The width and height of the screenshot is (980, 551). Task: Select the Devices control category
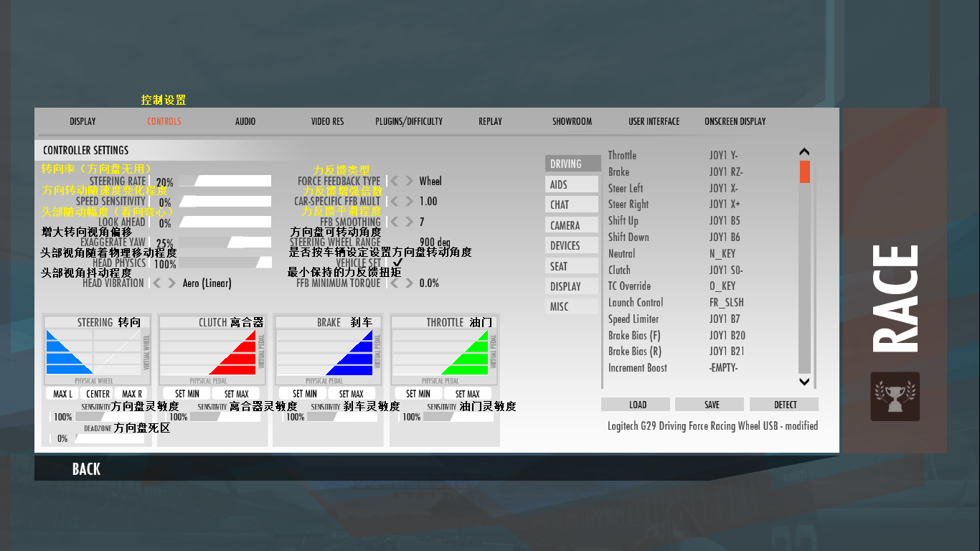coord(572,245)
